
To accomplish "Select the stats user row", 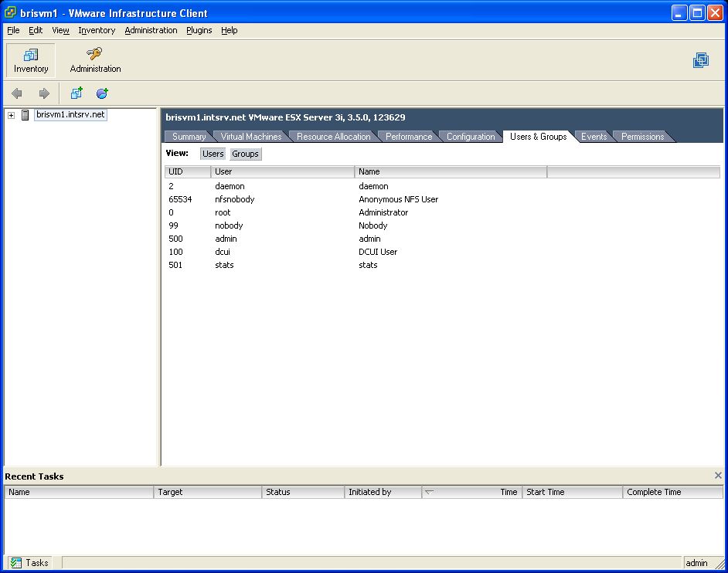I will click(442, 265).
